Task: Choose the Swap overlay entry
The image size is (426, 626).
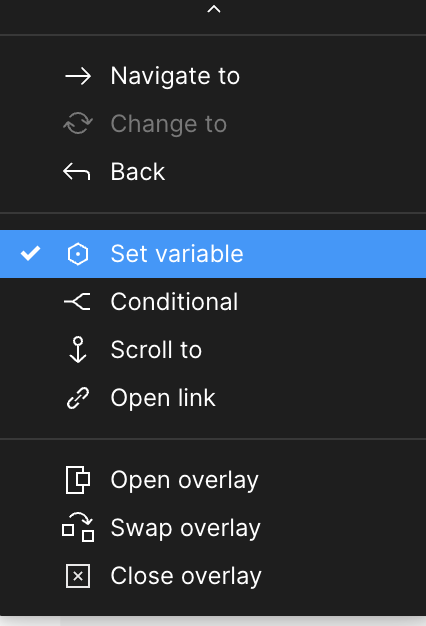Action: [x=213, y=528]
